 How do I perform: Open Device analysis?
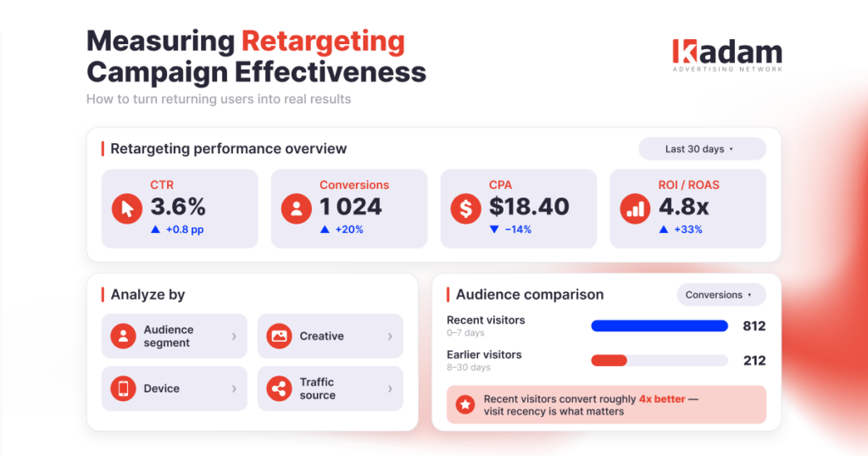tap(175, 388)
